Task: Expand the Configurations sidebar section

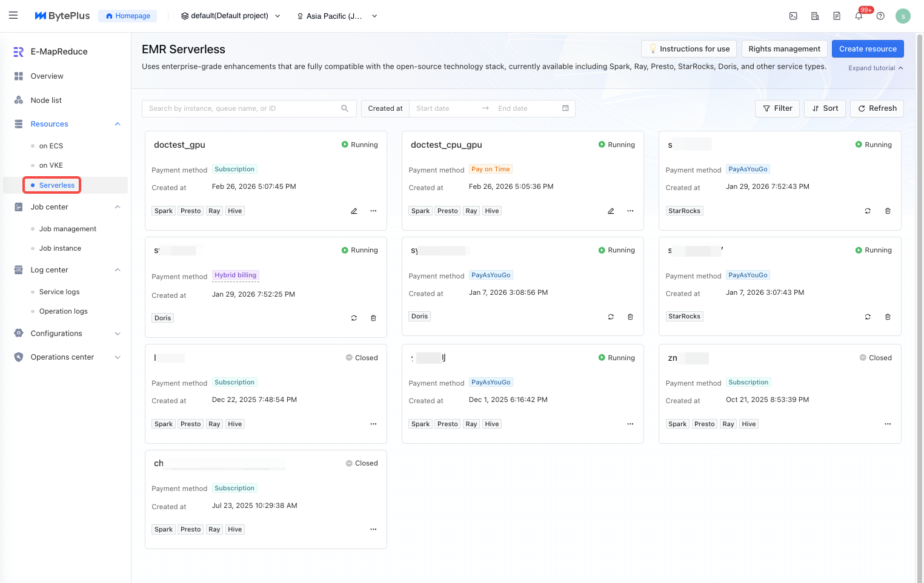Action: pyautogui.click(x=118, y=334)
